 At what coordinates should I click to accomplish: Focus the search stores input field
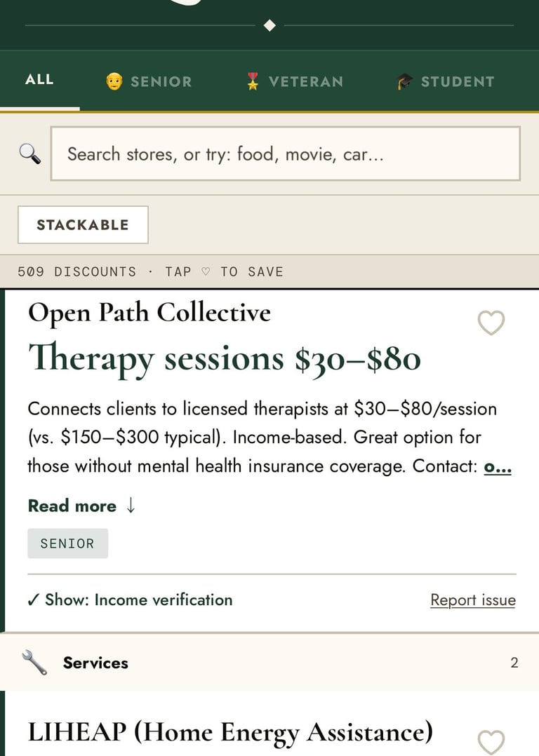click(285, 154)
